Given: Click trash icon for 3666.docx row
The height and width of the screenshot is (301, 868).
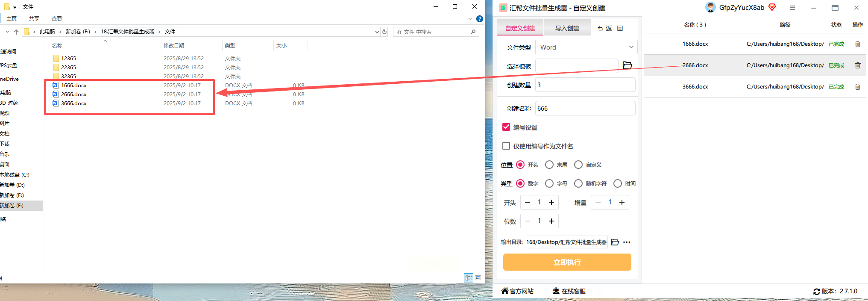Looking at the screenshot, I should point(857,87).
